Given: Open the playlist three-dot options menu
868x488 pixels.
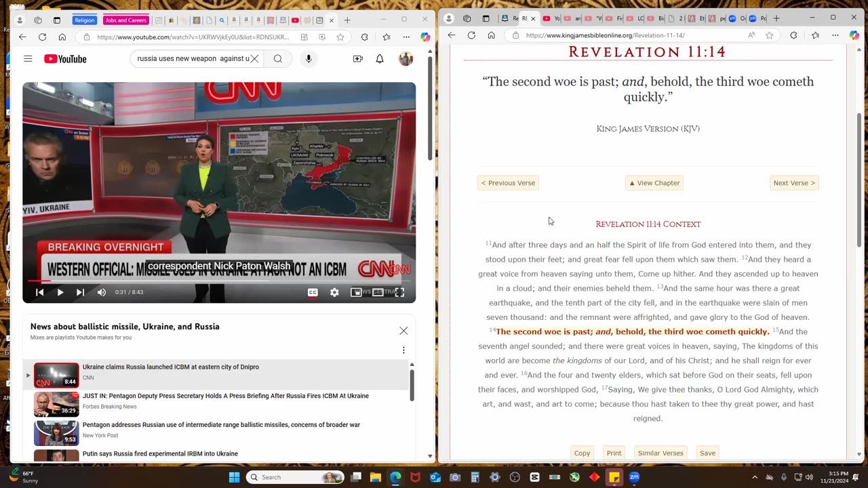Looking at the screenshot, I should coord(403,350).
